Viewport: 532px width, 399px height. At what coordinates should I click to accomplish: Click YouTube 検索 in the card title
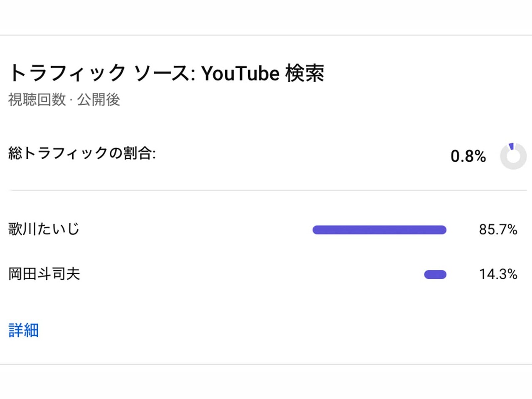263,74
